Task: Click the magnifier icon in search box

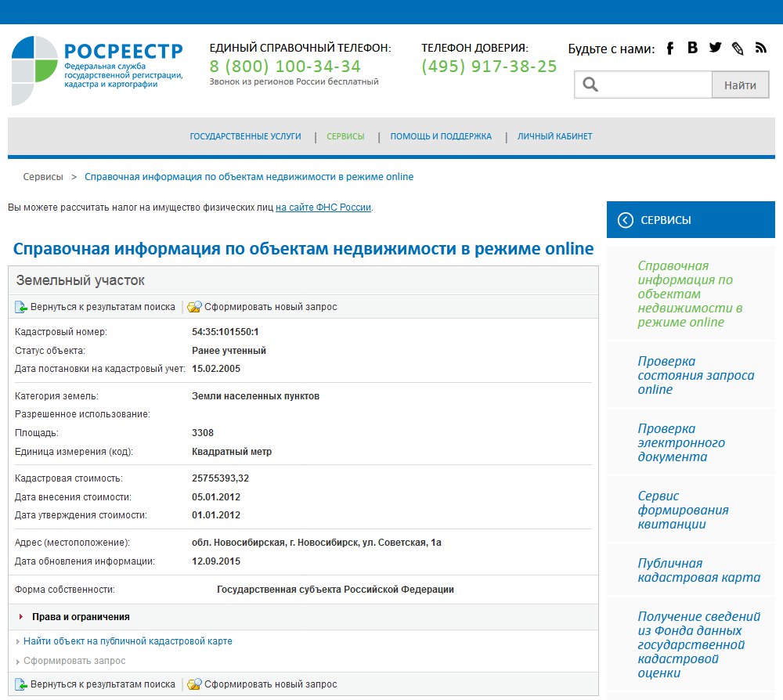Action: pyautogui.click(x=590, y=85)
